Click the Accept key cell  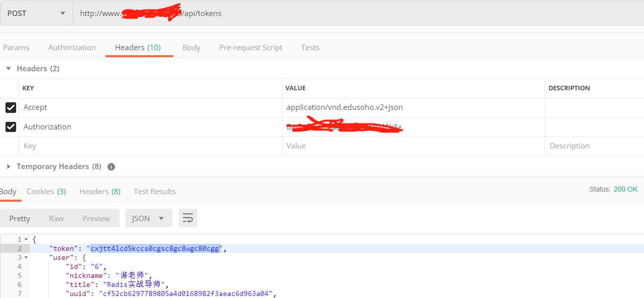pyautogui.click(x=151, y=107)
